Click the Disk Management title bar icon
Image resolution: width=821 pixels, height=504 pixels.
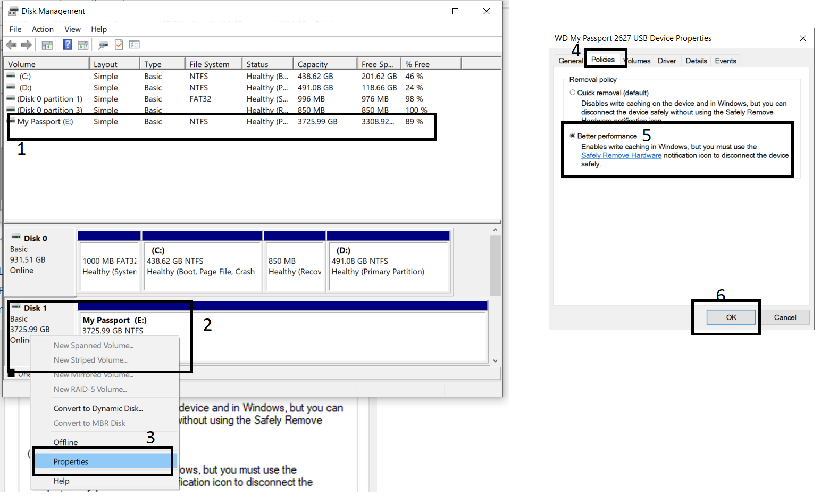(x=13, y=11)
